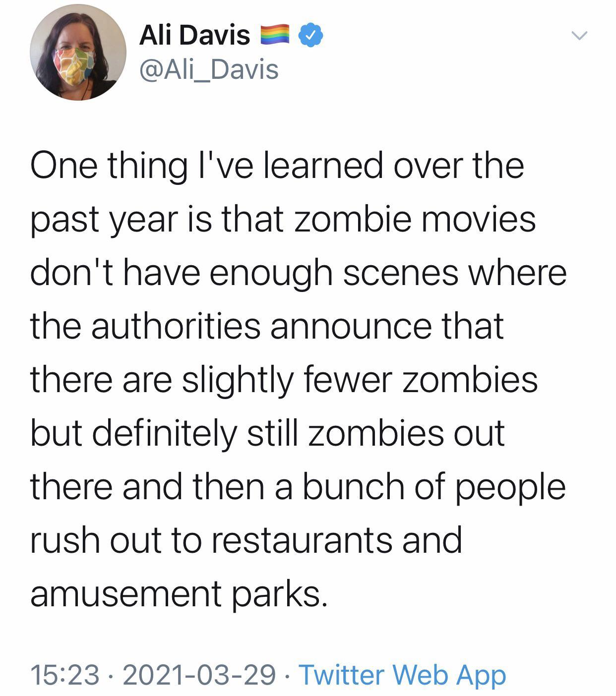Click the tweet text about zombie movies
This screenshot has height=696, width=616.
[299, 379]
